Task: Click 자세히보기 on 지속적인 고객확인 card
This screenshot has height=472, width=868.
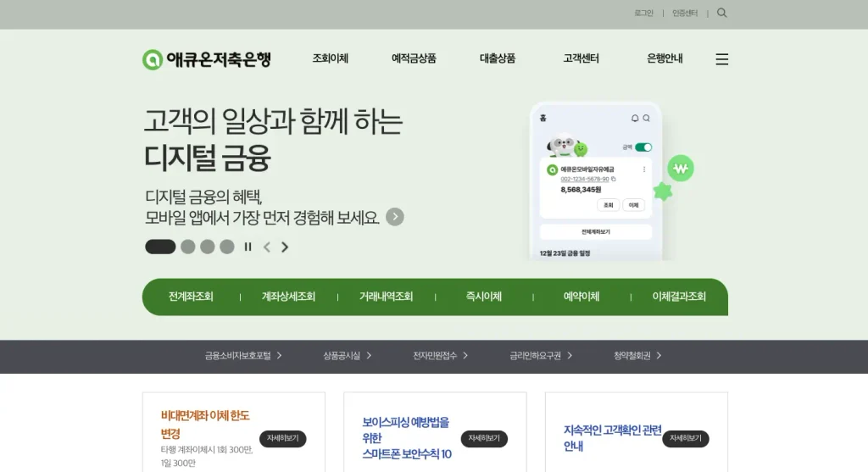Action: click(x=686, y=438)
